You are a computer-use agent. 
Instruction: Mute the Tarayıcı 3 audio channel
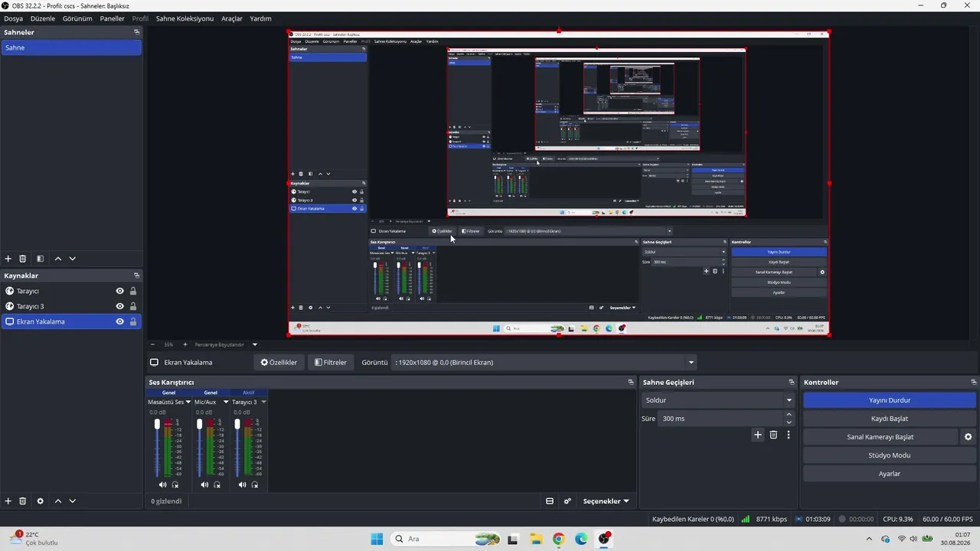(242, 484)
